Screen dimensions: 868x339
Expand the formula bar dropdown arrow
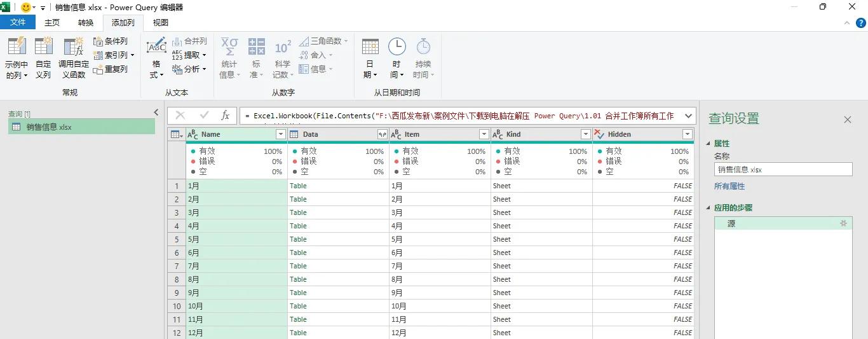click(x=688, y=116)
